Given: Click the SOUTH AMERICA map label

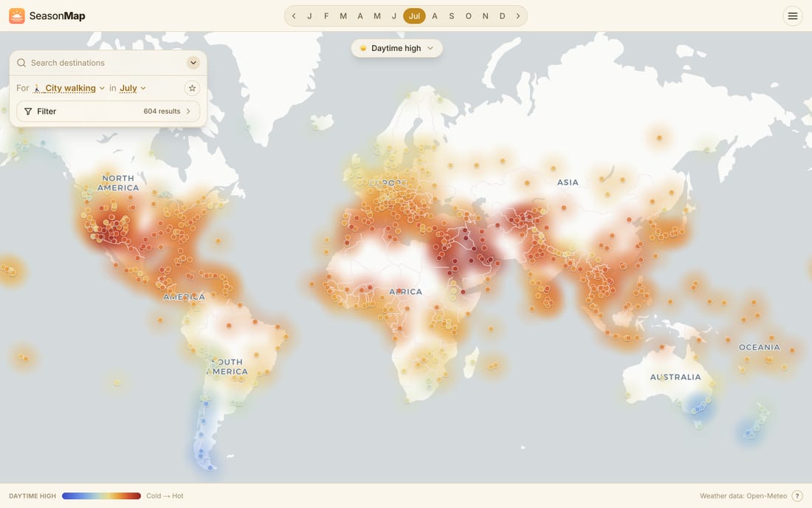Looking at the screenshot, I should pos(227,367).
